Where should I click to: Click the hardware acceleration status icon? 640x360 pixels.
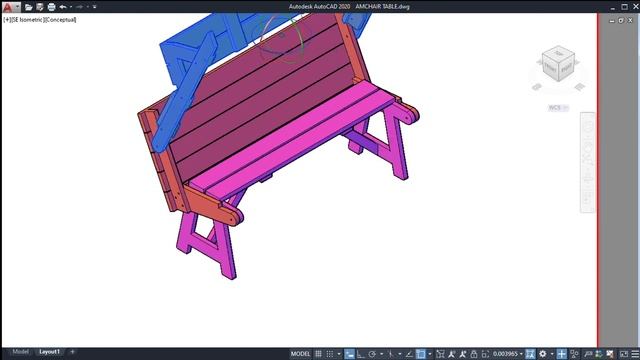[x=599, y=354]
